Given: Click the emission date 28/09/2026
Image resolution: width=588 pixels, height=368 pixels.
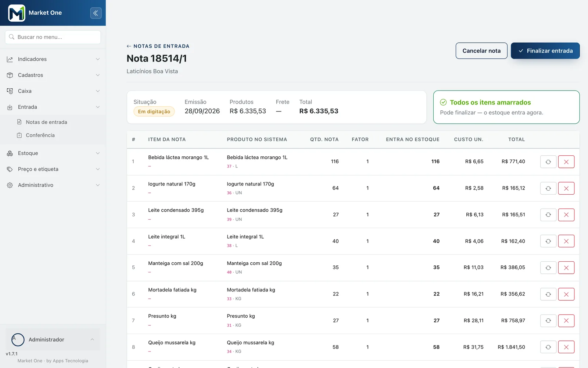Looking at the screenshot, I should [x=202, y=111].
